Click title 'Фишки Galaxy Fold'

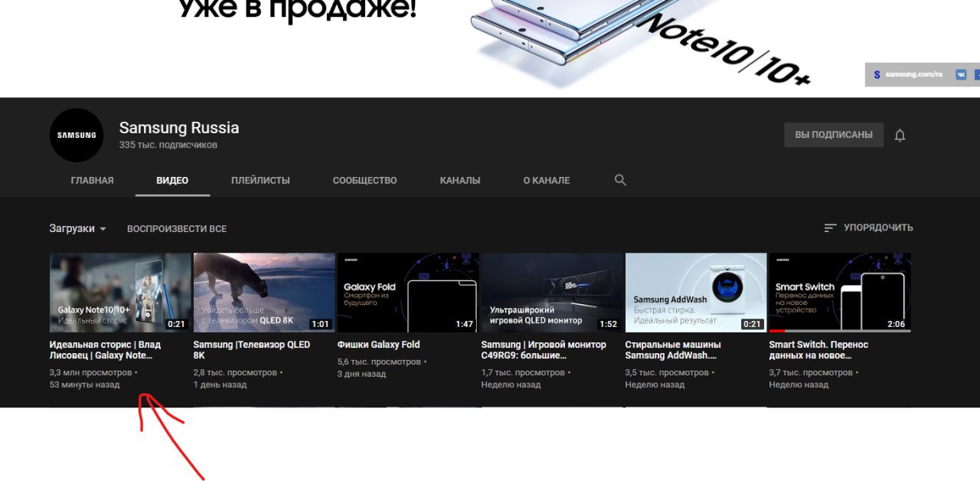pos(378,345)
